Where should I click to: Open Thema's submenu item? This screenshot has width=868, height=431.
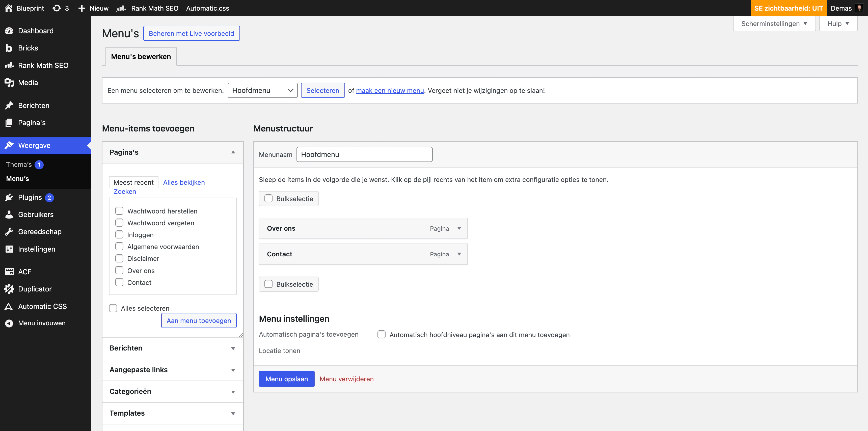19,165
